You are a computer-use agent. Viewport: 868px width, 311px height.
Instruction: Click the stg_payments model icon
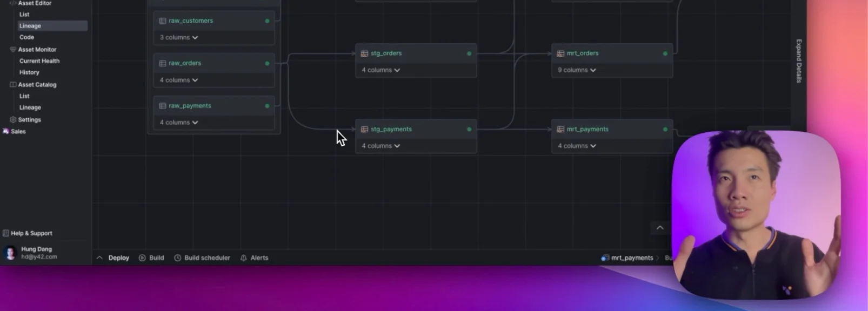point(364,130)
